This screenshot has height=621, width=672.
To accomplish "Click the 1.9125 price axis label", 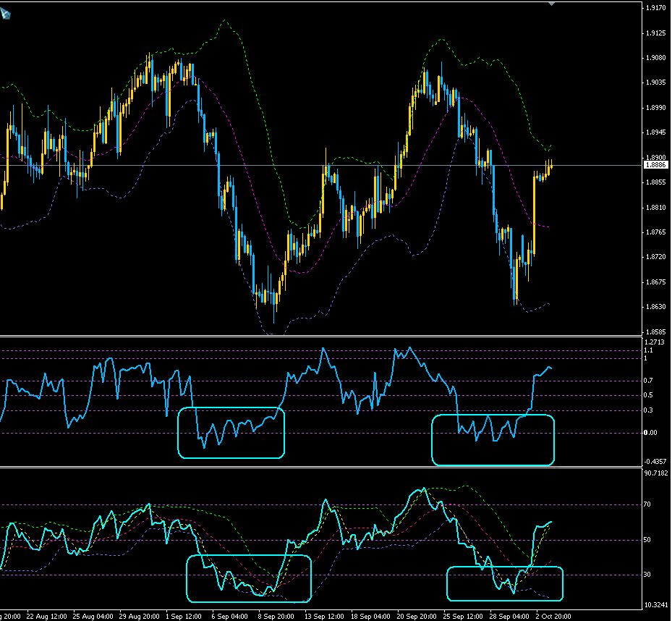I will click(655, 33).
